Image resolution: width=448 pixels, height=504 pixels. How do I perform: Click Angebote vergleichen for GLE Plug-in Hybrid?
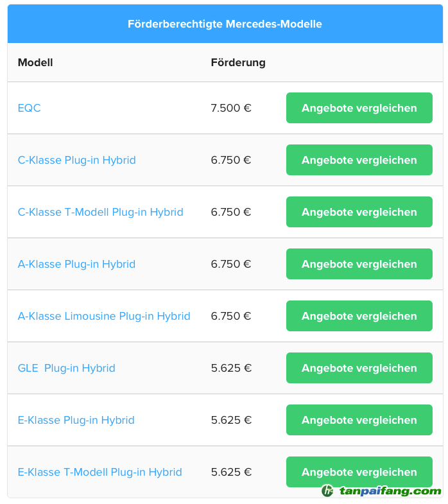[x=359, y=369]
